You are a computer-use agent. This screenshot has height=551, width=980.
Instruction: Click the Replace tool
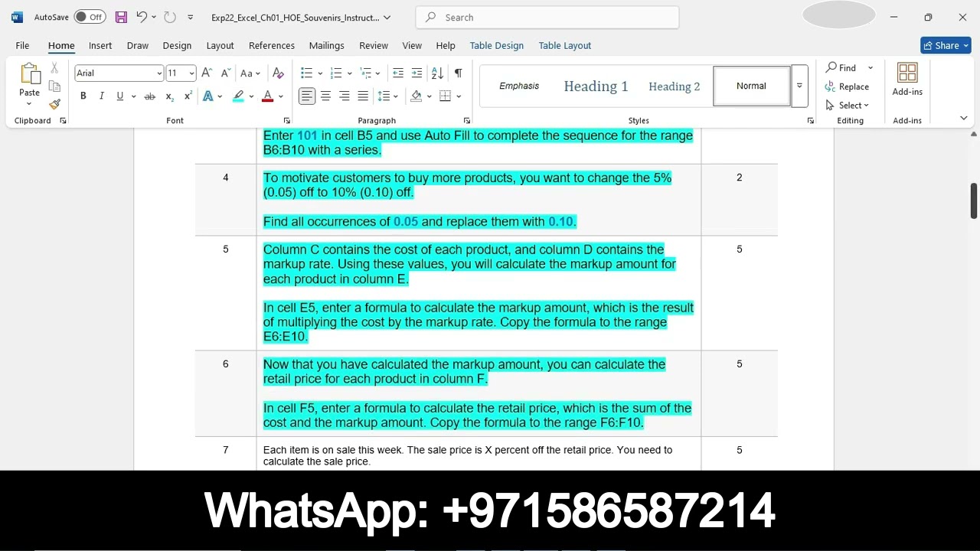(x=847, y=86)
